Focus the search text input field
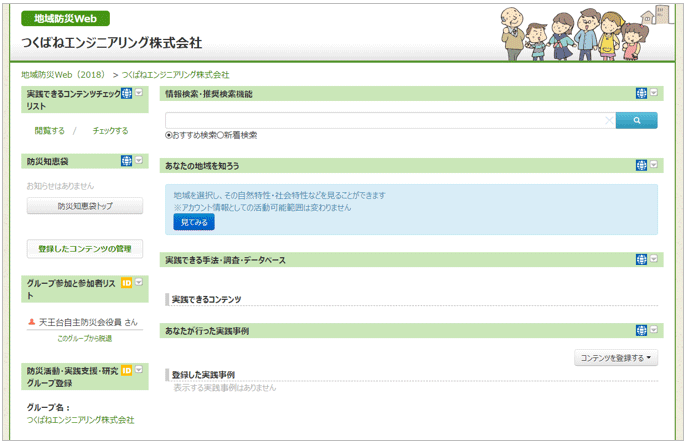686x445 pixels. 385,121
